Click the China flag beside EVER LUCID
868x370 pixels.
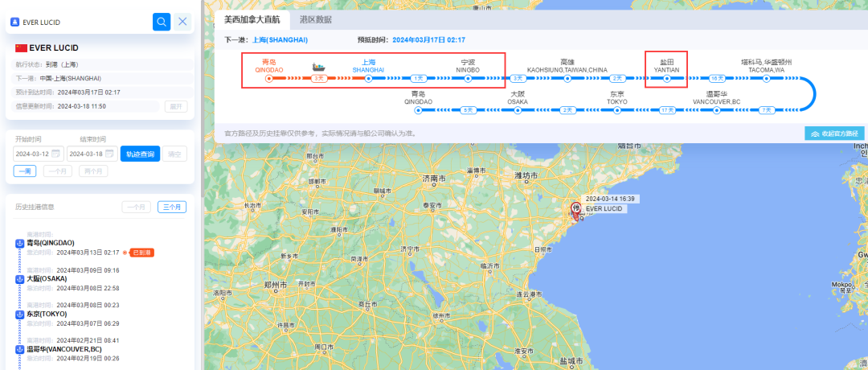(x=21, y=47)
